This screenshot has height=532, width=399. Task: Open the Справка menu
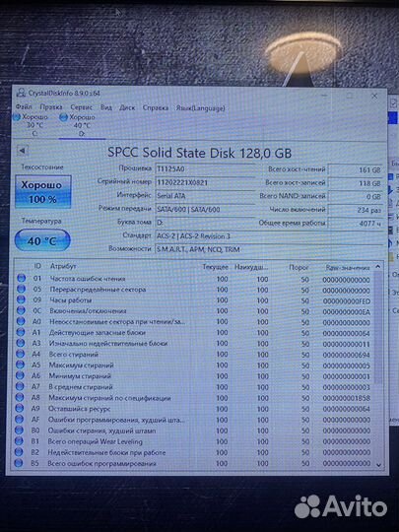156,108
